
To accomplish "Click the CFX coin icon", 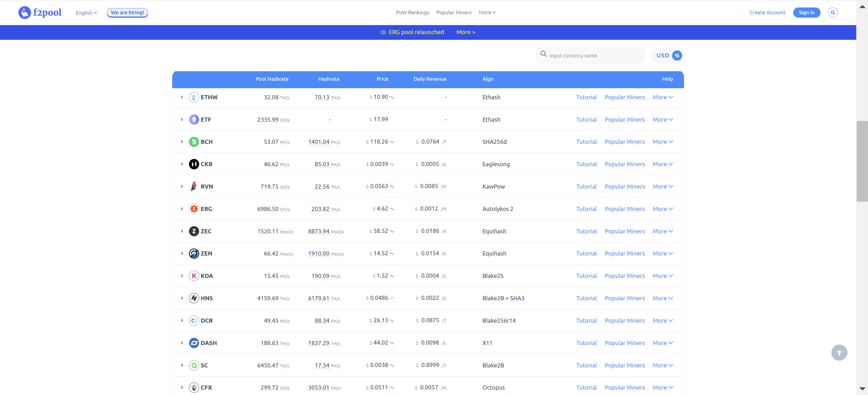I will pyautogui.click(x=194, y=388).
